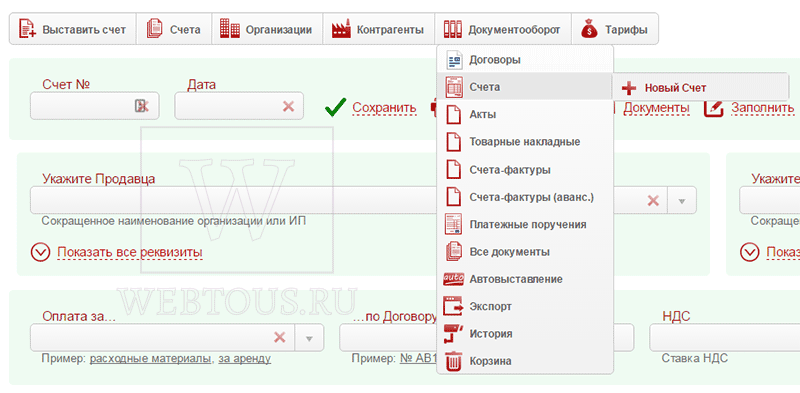Click the Корзина trash bin icon

pos(454,361)
